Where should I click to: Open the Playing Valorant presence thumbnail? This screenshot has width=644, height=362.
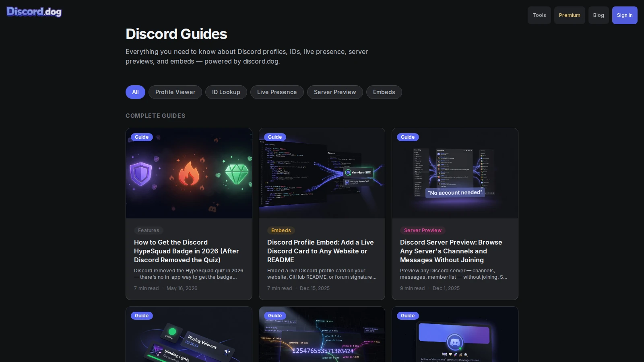click(189, 335)
